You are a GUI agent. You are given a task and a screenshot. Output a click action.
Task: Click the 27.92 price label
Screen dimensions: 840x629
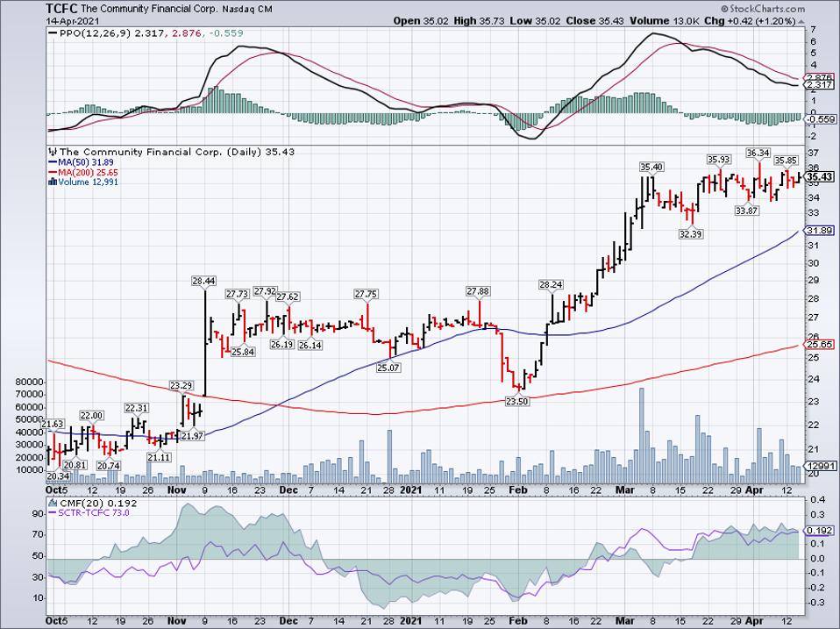[265, 291]
